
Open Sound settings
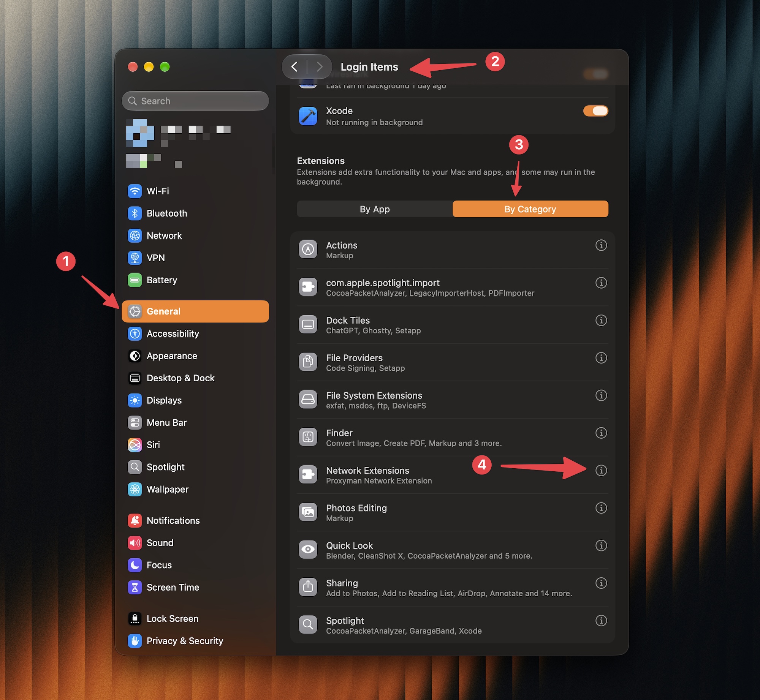coord(195,543)
